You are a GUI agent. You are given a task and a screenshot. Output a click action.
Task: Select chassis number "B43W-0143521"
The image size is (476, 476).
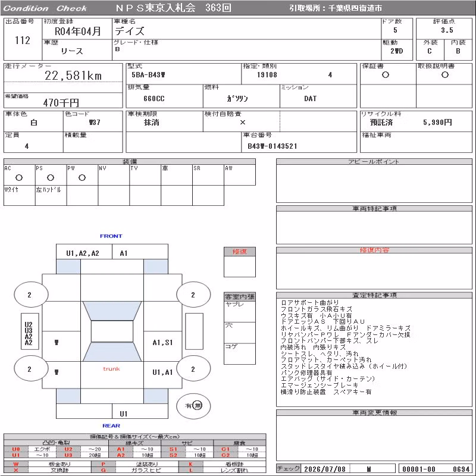[273, 146]
